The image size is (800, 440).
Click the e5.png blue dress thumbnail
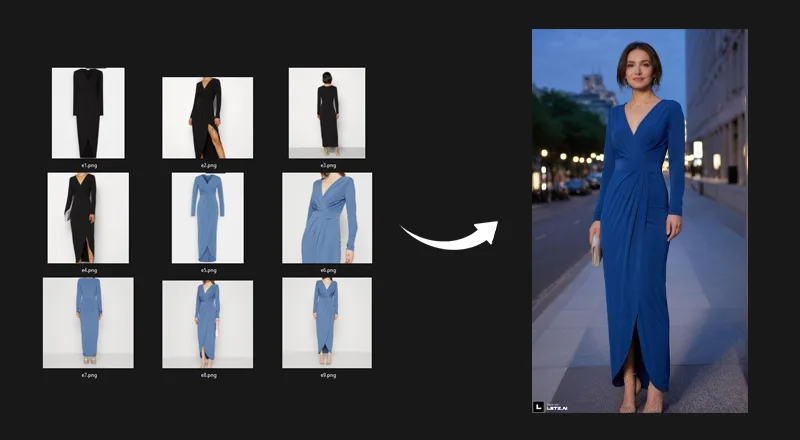click(207, 217)
